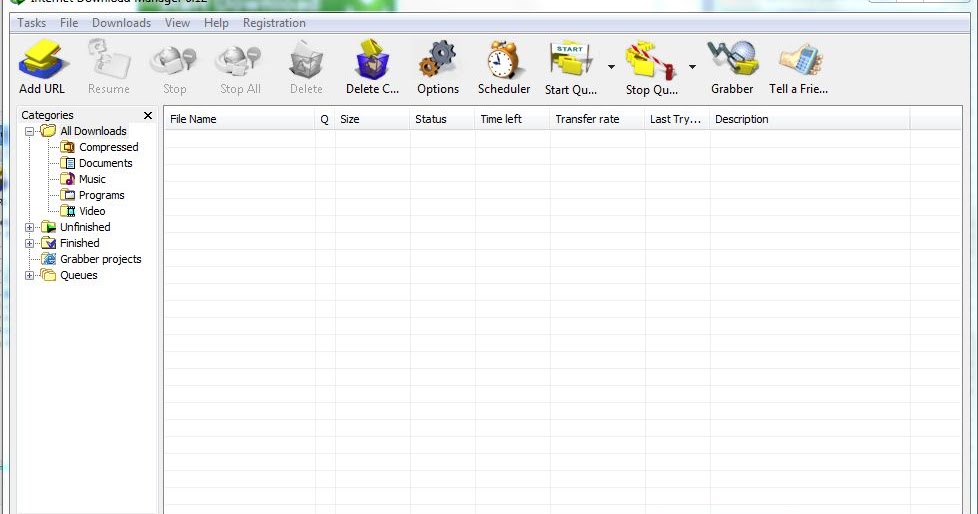Screen dimensions: 978x514
Task: Sort by the File Name column header
Action: pos(240,119)
